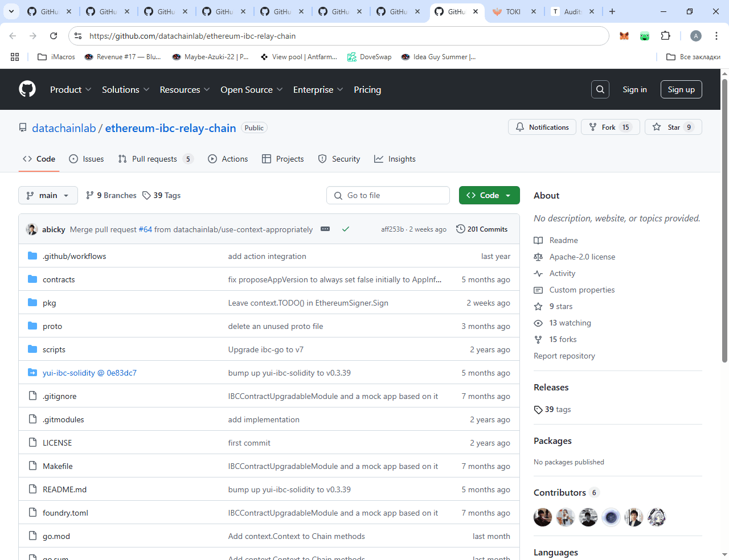Screen dimensions: 729x560
Task: Open the 13 watching link
Action: point(570,323)
